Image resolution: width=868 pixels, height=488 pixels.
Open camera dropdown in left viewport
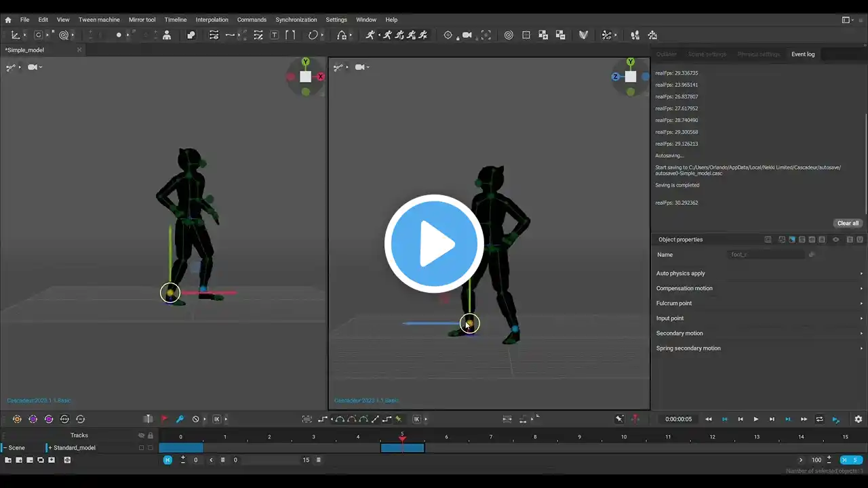pyautogui.click(x=35, y=67)
